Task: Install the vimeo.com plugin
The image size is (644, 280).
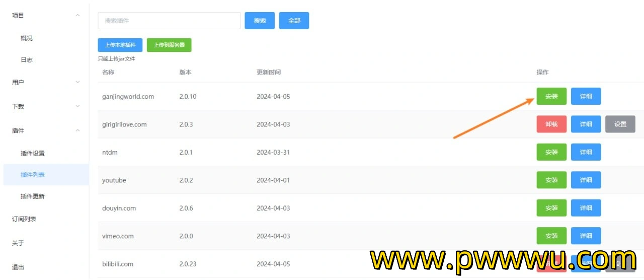Action: pyautogui.click(x=551, y=236)
